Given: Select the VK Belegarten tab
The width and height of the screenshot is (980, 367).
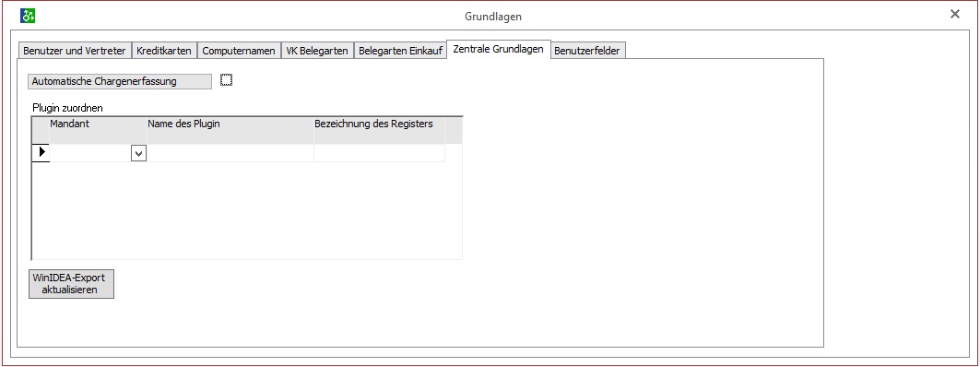Looking at the screenshot, I should 317,51.
